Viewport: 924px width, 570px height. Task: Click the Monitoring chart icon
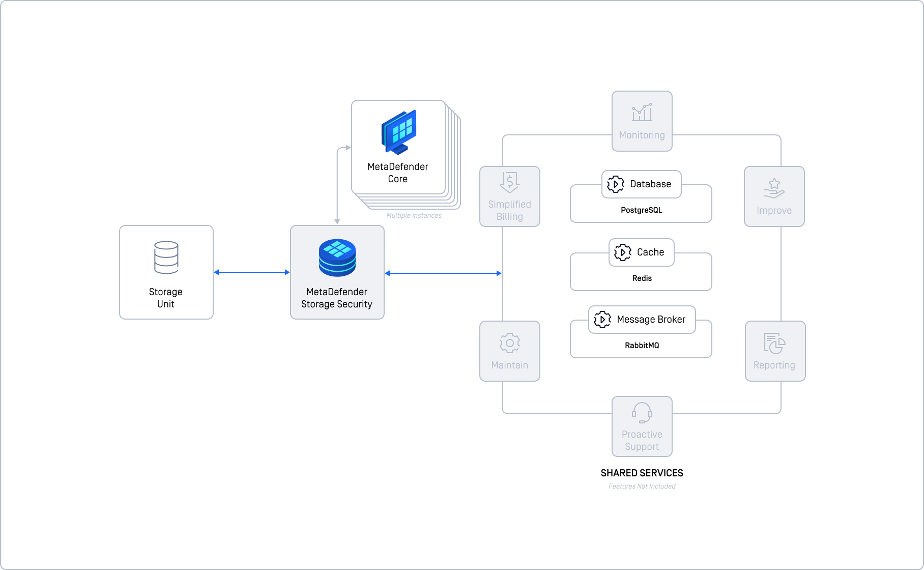[642, 112]
